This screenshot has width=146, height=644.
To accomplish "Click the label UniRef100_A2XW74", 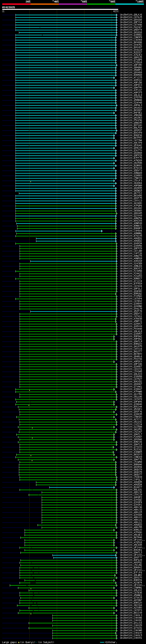I will click(131, 583).
